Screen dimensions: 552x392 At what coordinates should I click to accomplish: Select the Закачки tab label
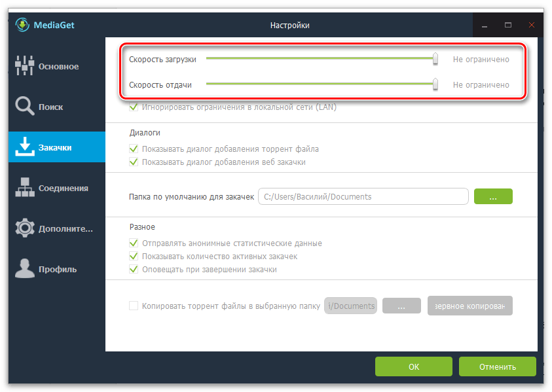[55, 147]
